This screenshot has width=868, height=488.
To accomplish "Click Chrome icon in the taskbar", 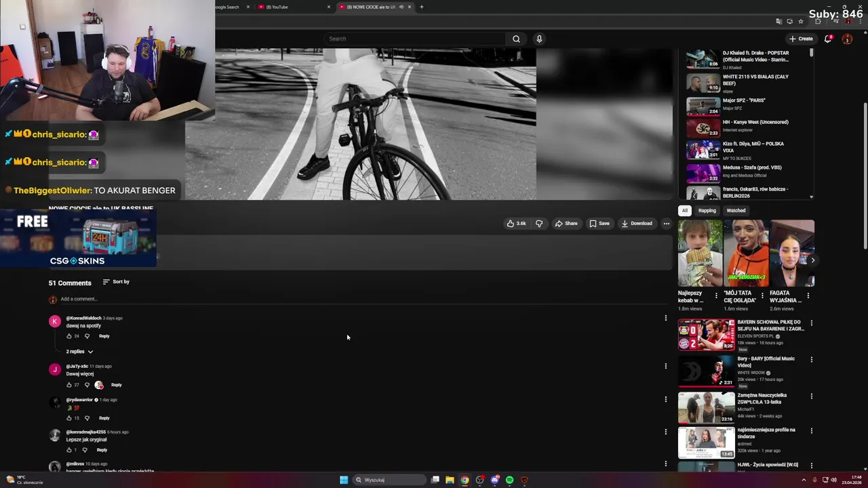I will tap(465, 480).
